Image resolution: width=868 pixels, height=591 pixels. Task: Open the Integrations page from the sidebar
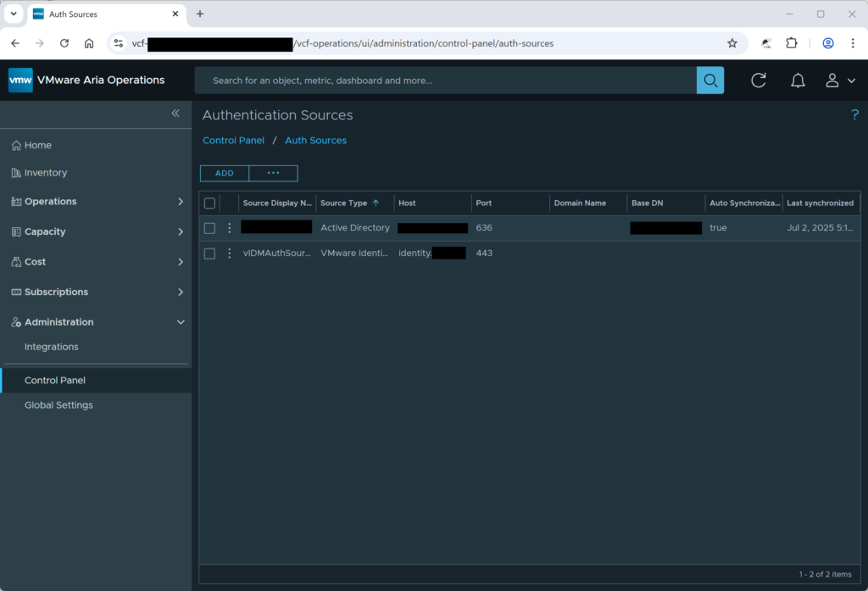tap(51, 346)
